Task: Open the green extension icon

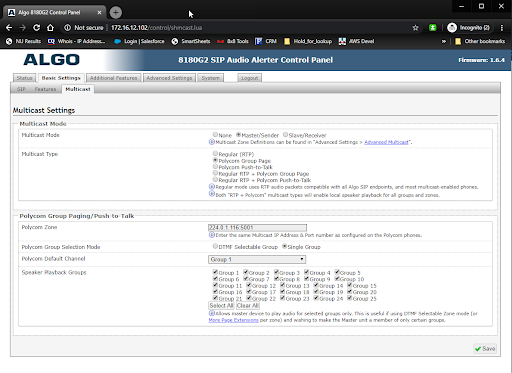Action: pyautogui.click(x=433, y=28)
